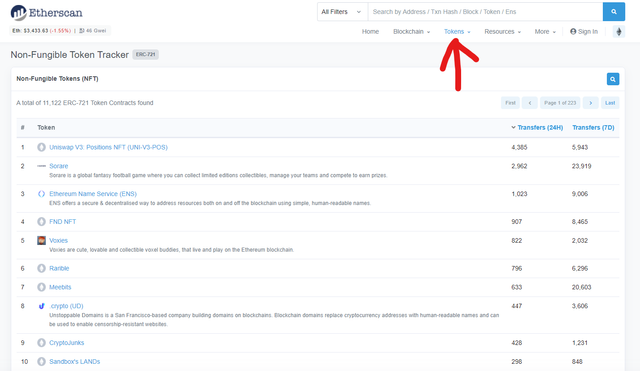
Task: Click the CryptoJunks token icon
Action: [41, 343]
